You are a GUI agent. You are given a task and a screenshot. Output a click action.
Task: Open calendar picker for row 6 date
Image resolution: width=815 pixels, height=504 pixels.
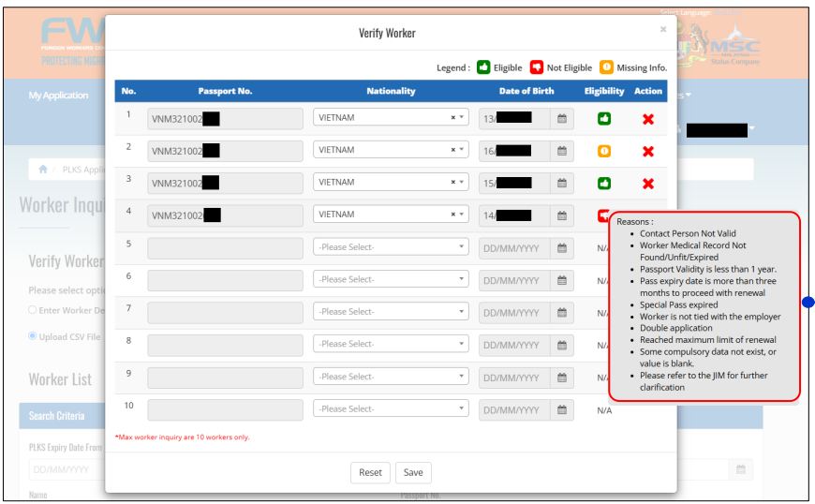562,280
